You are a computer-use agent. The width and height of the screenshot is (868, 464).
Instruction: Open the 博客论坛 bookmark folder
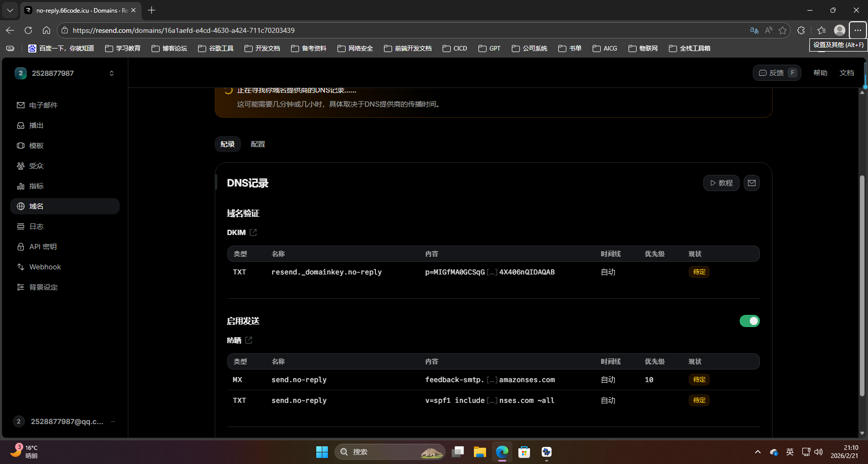point(169,49)
